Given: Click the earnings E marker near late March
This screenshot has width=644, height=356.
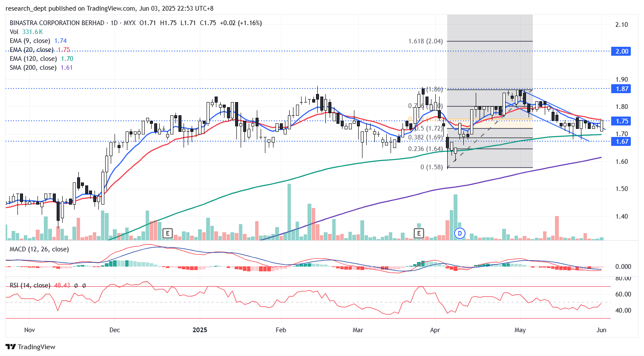Looking at the screenshot, I should click(x=419, y=233).
